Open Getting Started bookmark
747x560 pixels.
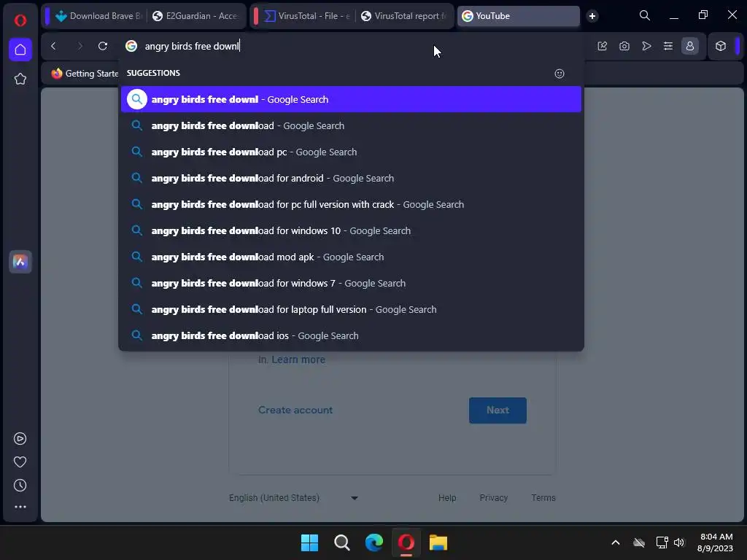point(85,74)
